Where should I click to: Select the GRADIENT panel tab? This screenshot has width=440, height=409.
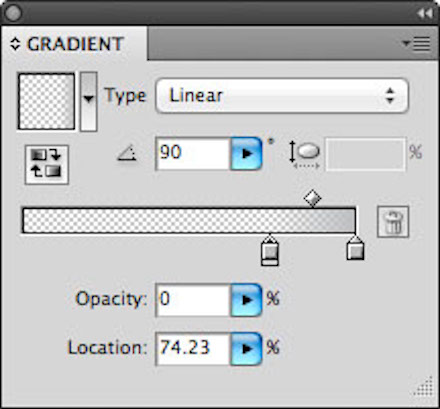coord(75,44)
